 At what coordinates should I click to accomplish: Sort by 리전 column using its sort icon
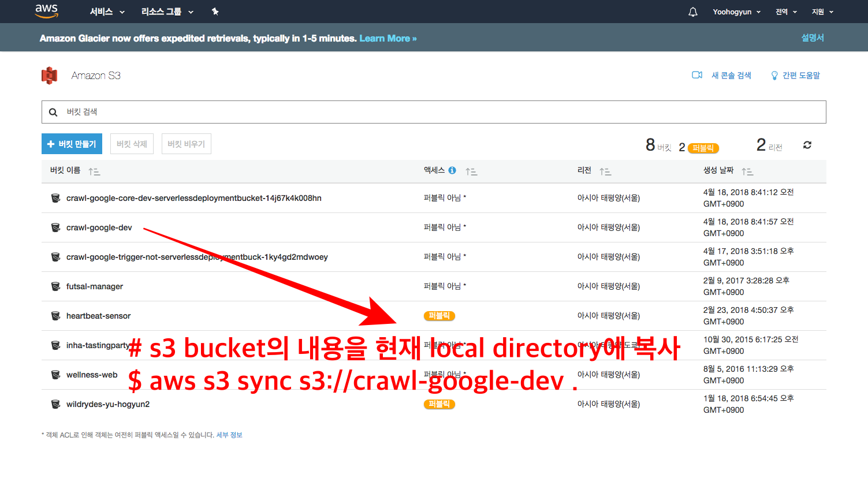605,171
